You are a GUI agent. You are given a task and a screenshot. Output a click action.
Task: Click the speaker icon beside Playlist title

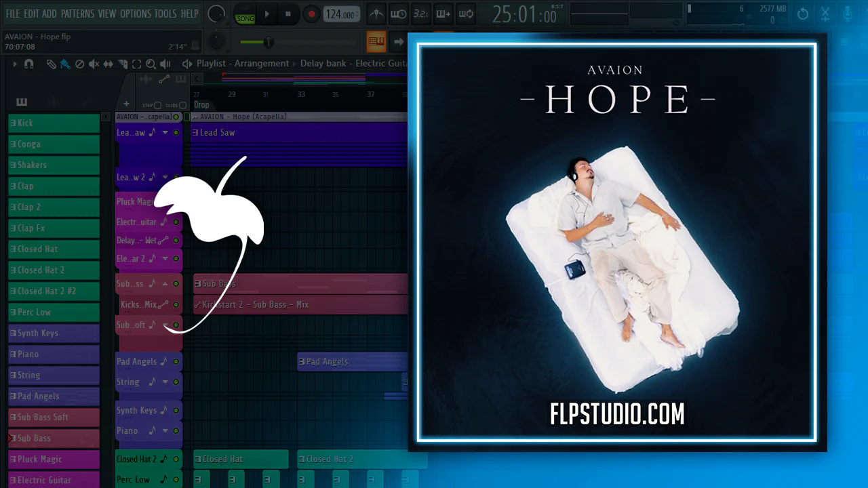coord(187,64)
